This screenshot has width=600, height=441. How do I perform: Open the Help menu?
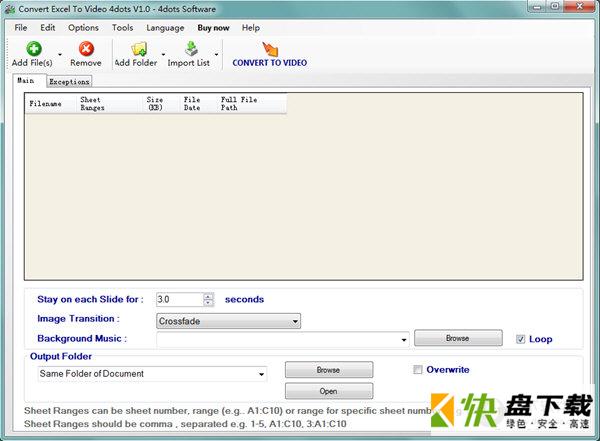click(x=251, y=28)
